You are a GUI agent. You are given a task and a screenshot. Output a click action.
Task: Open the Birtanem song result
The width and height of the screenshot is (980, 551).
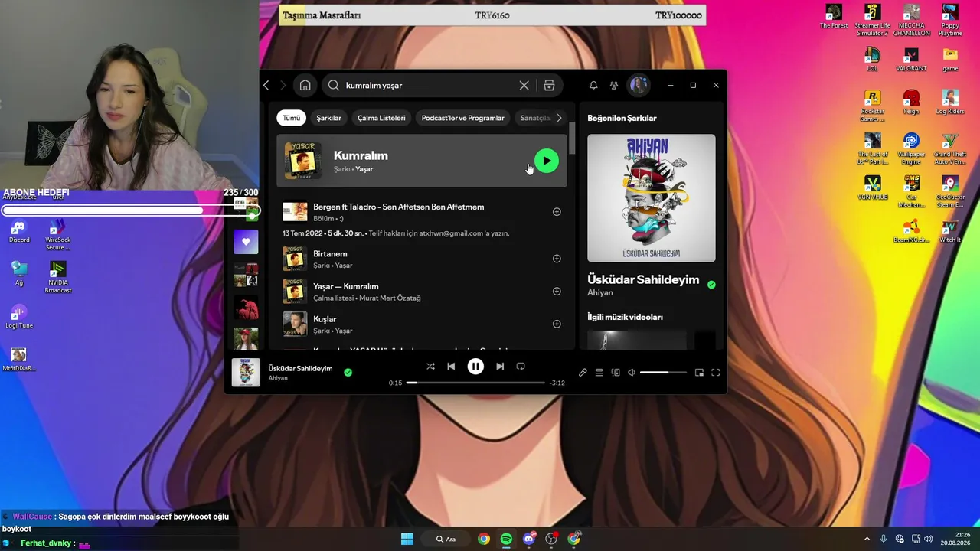(330, 254)
